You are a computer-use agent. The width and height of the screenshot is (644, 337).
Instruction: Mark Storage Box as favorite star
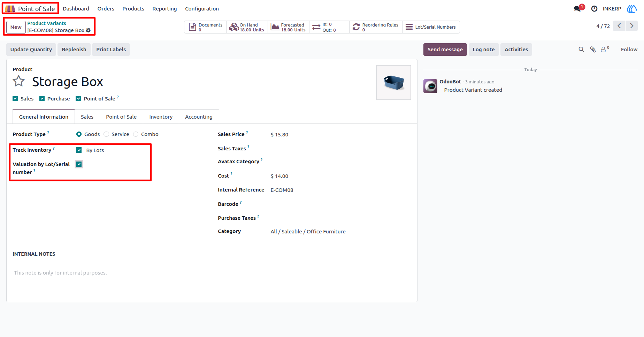click(x=19, y=81)
